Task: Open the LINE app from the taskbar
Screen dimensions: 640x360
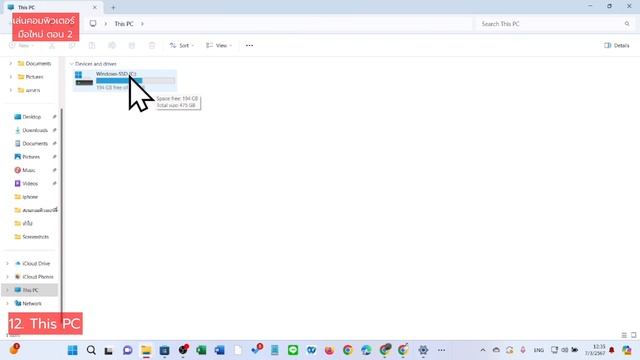Action: click(293, 350)
